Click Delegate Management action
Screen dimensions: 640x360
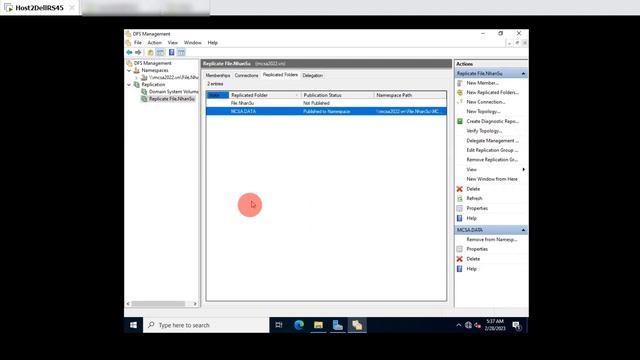click(493, 141)
